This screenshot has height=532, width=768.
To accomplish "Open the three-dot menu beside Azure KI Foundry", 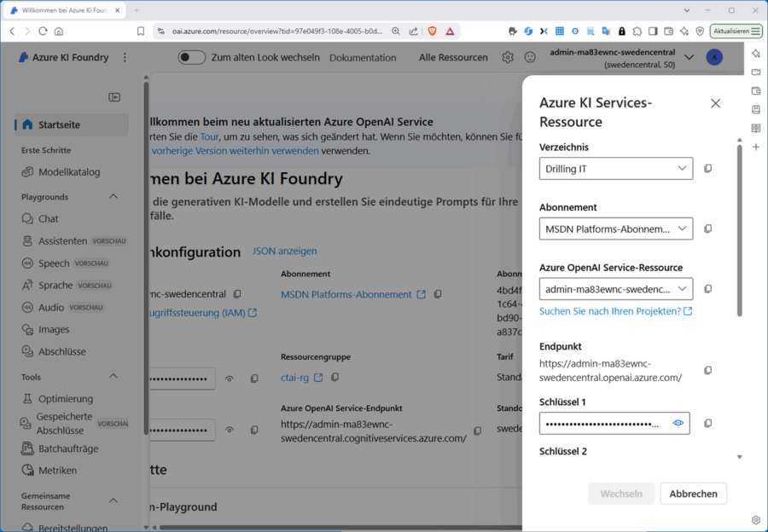I will [125, 57].
